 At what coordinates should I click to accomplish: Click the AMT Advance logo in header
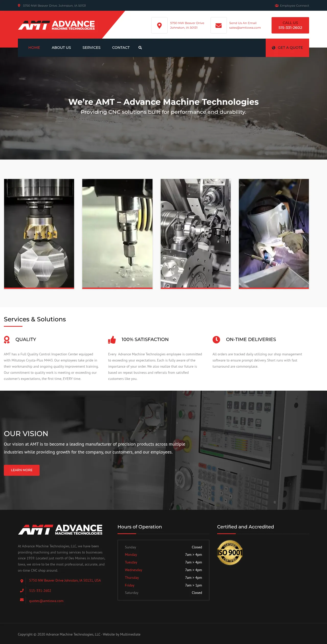pyautogui.click(x=56, y=25)
